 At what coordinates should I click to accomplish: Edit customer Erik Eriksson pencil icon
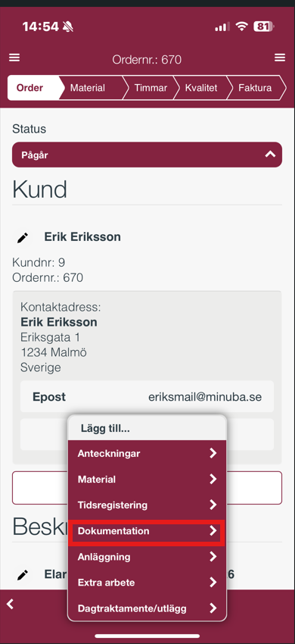click(23, 238)
